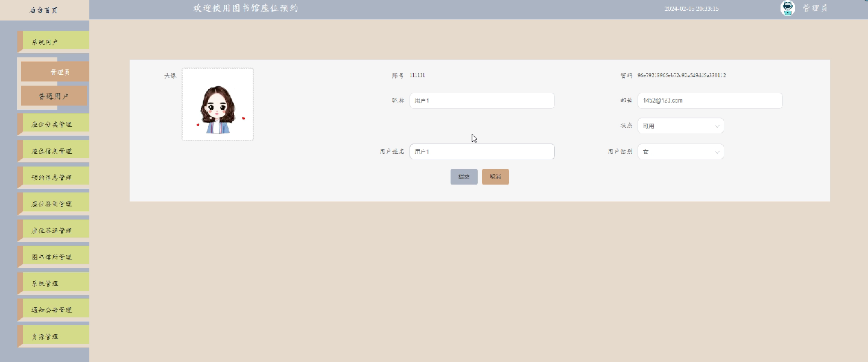Click the date-time text in header

(691, 9)
